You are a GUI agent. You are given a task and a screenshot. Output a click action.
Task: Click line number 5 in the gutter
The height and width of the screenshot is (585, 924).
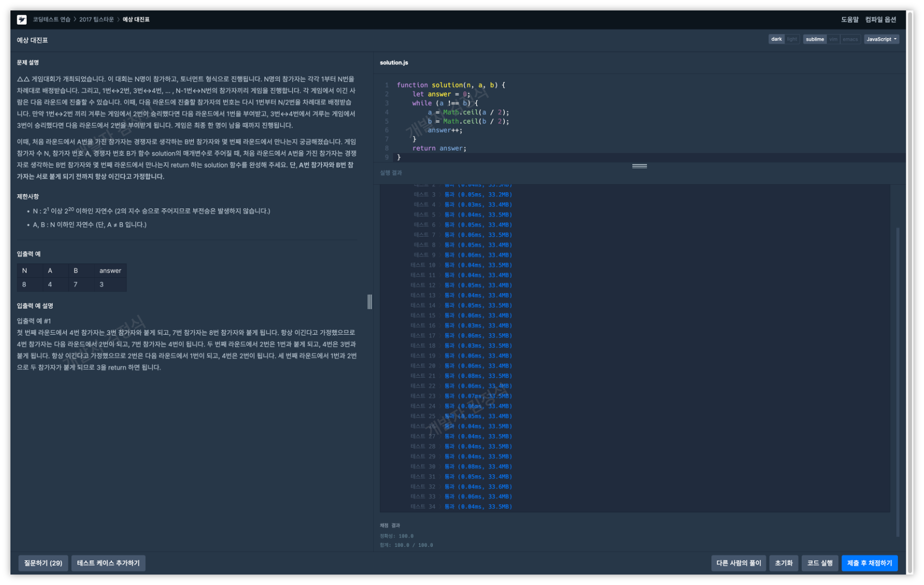[387, 121]
